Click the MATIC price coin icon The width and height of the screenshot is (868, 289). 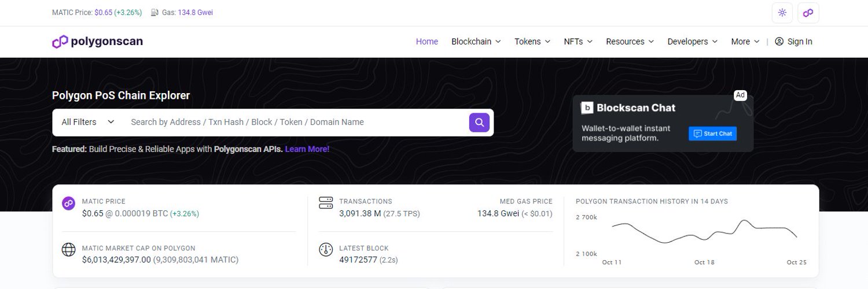(x=68, y=203)
